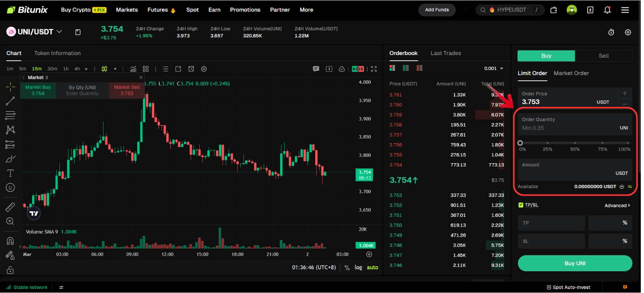
Task: Click the Market Buy 3.754 button
Action: click(38, 90)
